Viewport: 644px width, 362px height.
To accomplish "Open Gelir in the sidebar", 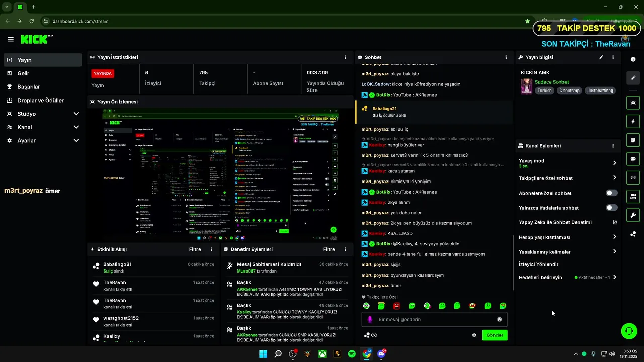I will tap(43, 73).
